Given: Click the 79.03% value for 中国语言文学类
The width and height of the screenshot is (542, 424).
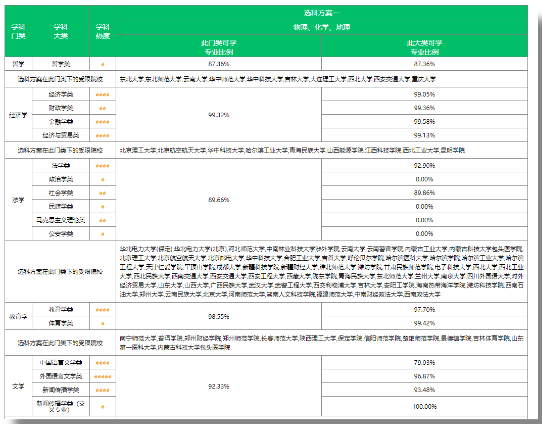Looking at the screenshot, I should 424,362.
